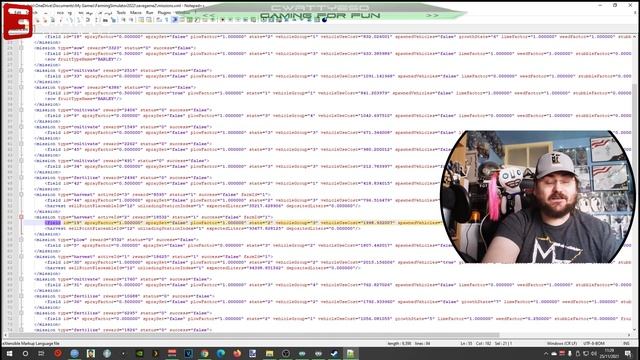Collapse the fertilize mission with reward 2496
Screen dimensions: 640x360
[21, 178]
